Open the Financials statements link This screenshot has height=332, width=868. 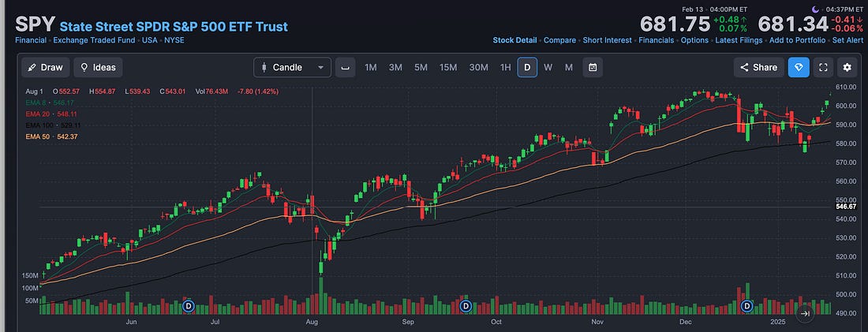[657, 40]
